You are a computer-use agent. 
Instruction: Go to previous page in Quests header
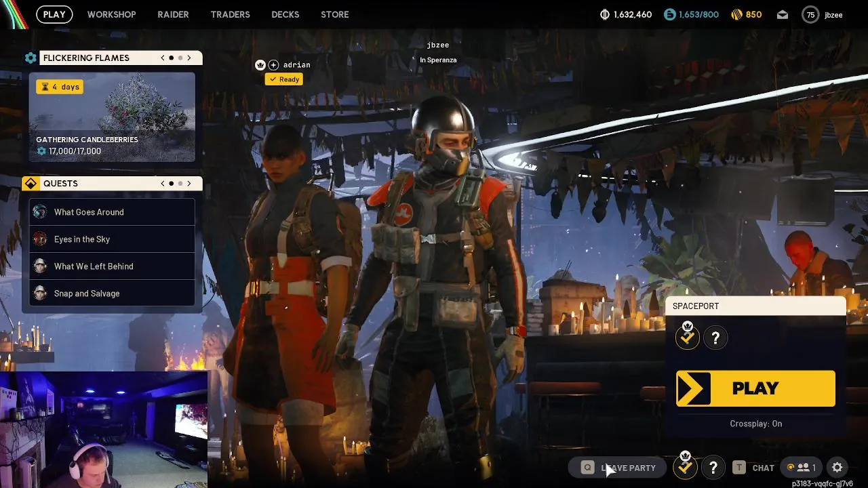(163, 183)
